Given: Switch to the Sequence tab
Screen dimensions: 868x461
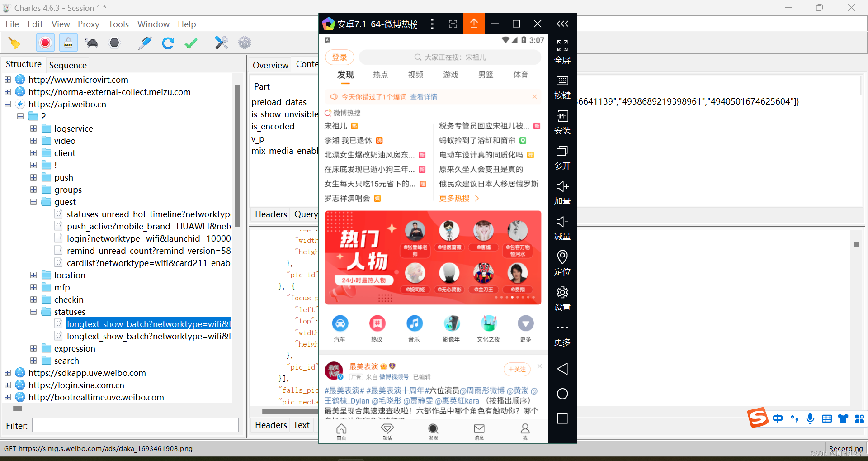Looking at the screenshot, I should pos(68,65).
